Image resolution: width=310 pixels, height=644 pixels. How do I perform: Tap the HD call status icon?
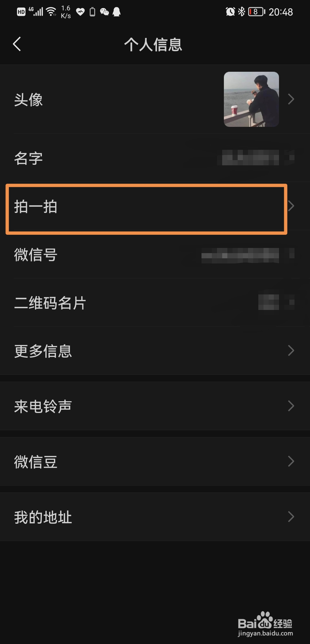point(21,12)
